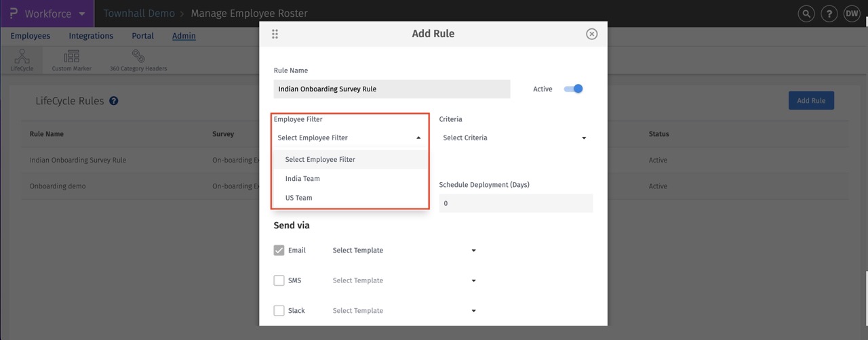Switch to the Integrations tab
Viewport: 868px width, 340px height.
click(x=91, y=36)
